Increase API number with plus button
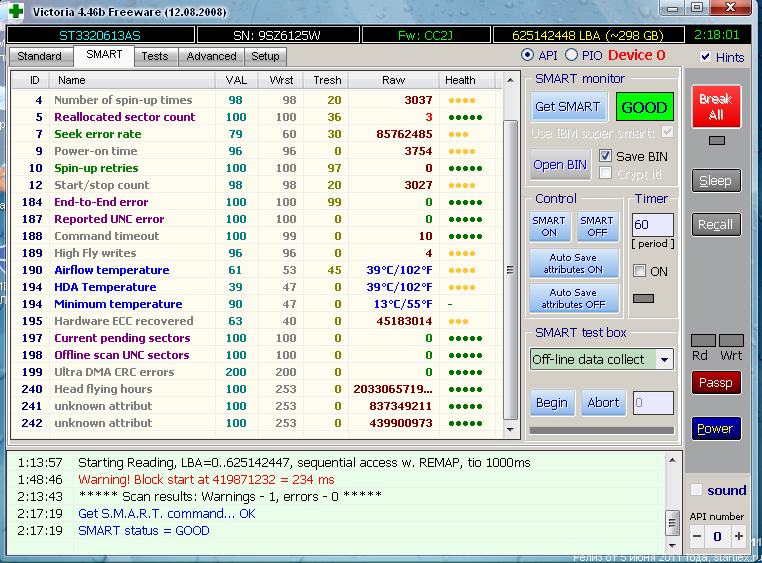This screenshot has width=762, height=563. pos(739,536)
